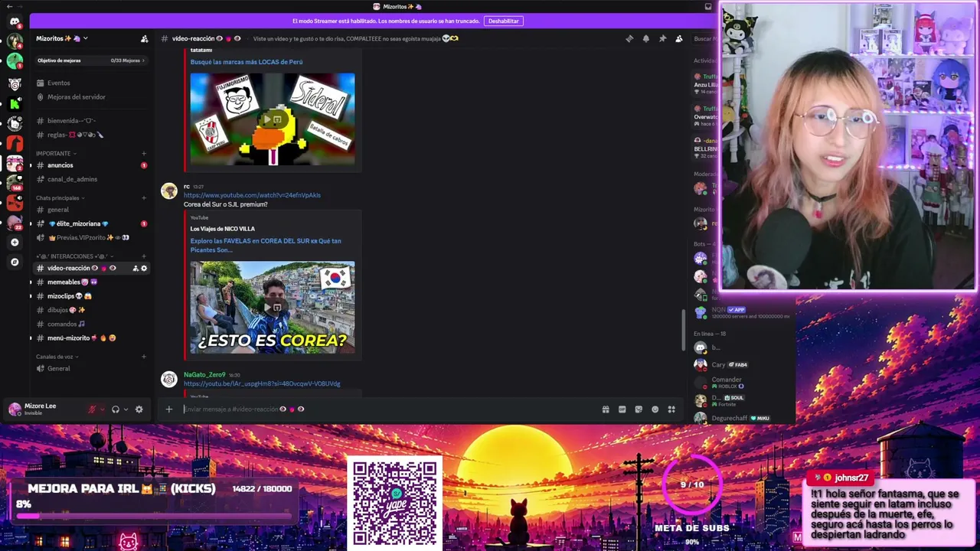Image resolution: width=980 pixels, height=551 pixels.
Task: Play the Peru brands video thumbnail
Action: pos(267,119)
